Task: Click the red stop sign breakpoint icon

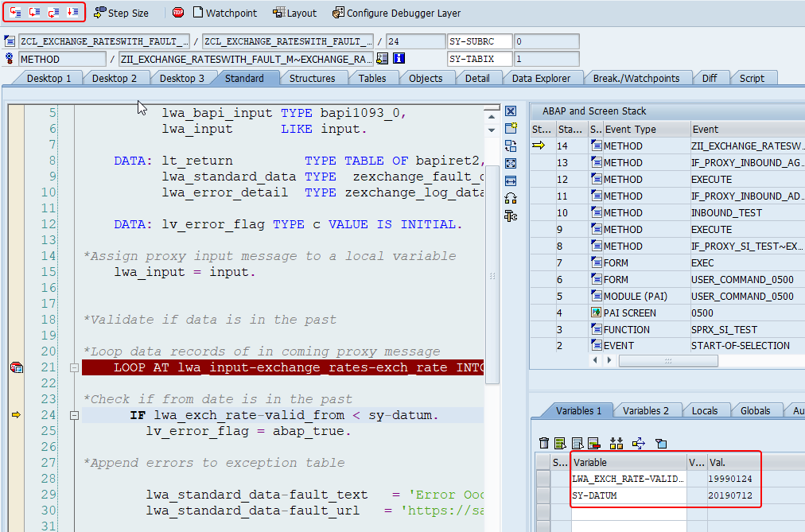Action: [178, 12]
